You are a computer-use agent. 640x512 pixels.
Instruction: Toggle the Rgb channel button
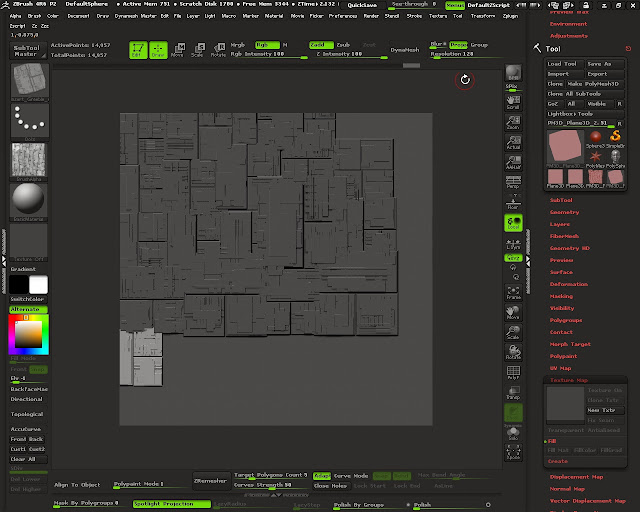(267, 45)
